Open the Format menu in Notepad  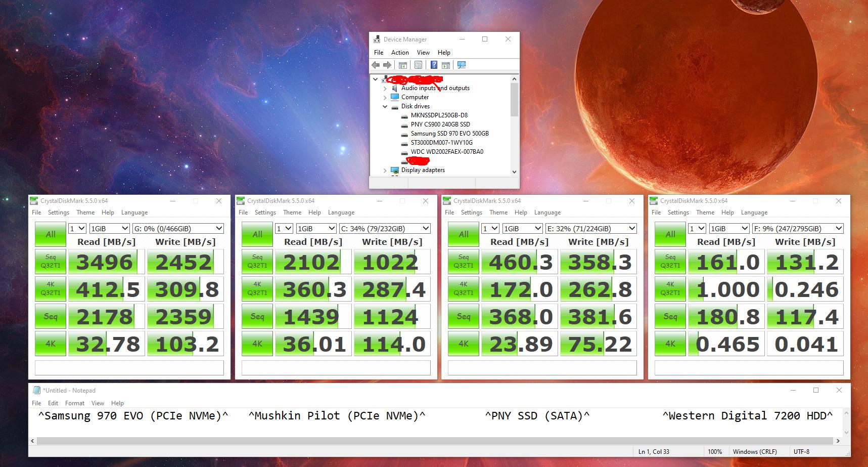click(x=75, y=403)
